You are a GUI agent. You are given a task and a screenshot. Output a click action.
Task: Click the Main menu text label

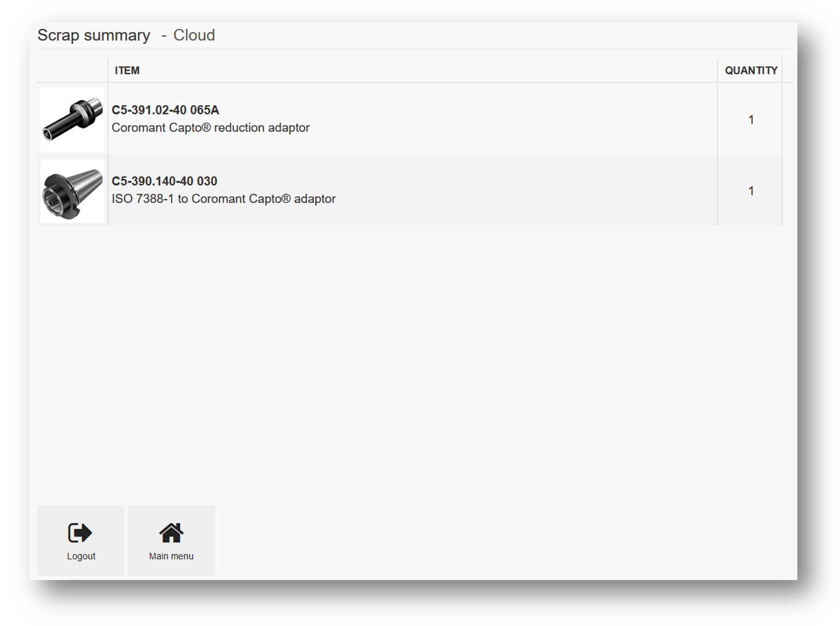(x=171, y=556)
